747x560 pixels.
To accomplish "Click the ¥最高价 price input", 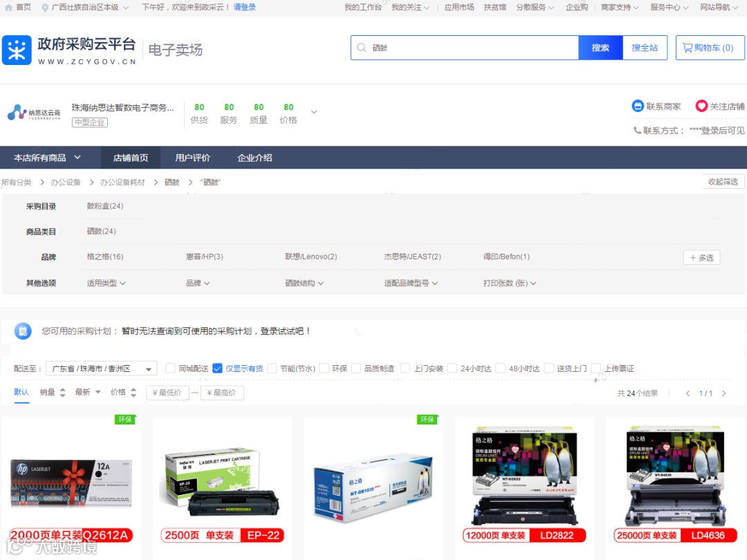I will 222,393.
